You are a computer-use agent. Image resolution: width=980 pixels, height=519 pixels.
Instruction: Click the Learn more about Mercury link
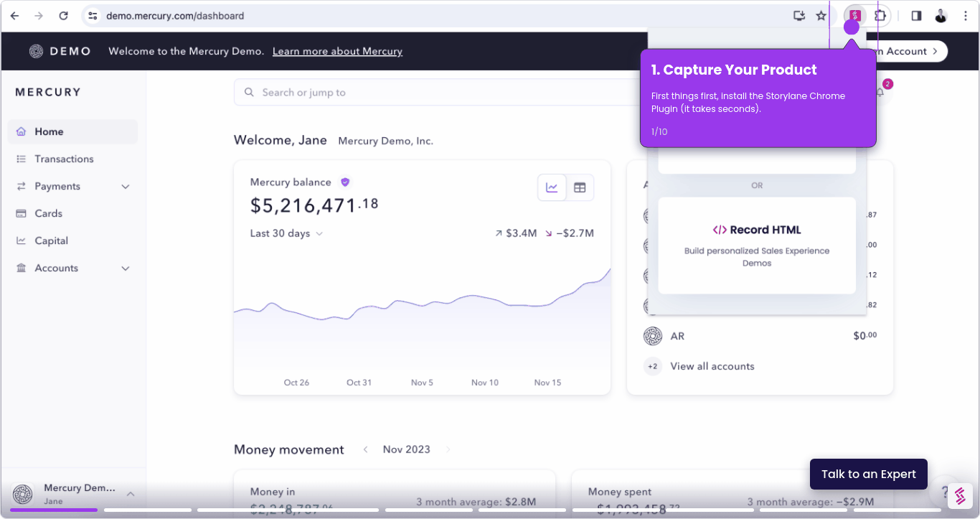337,52
